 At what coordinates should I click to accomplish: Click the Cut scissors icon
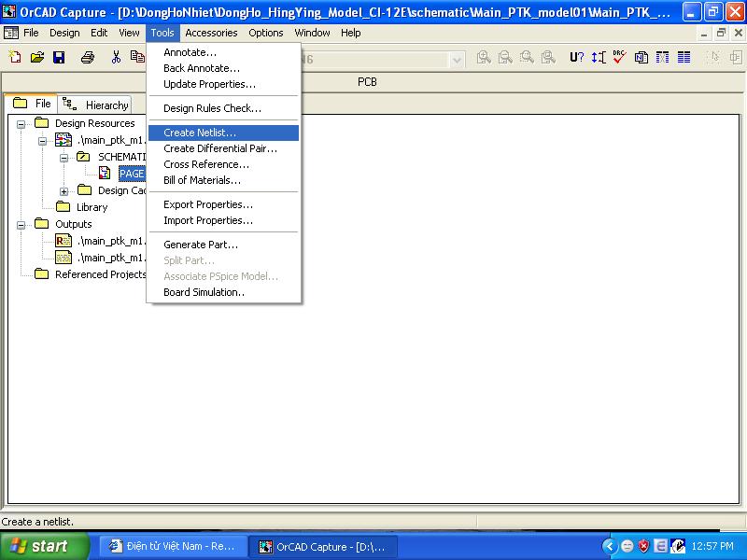coord(116,58)
